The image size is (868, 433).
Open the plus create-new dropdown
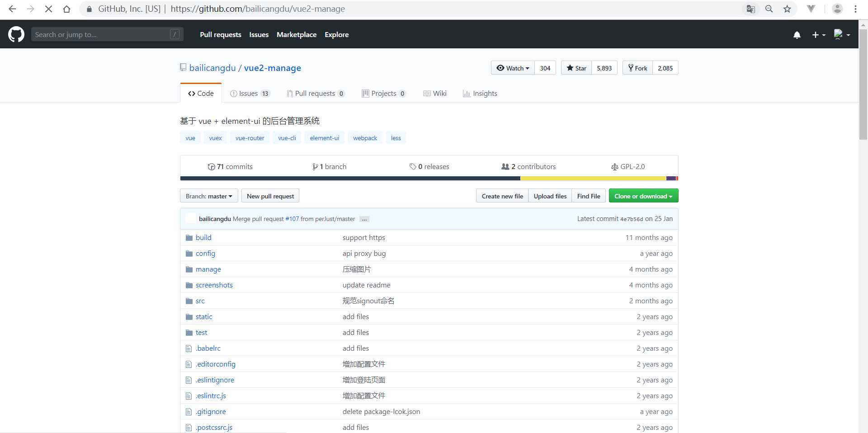(x=819, y=35)
